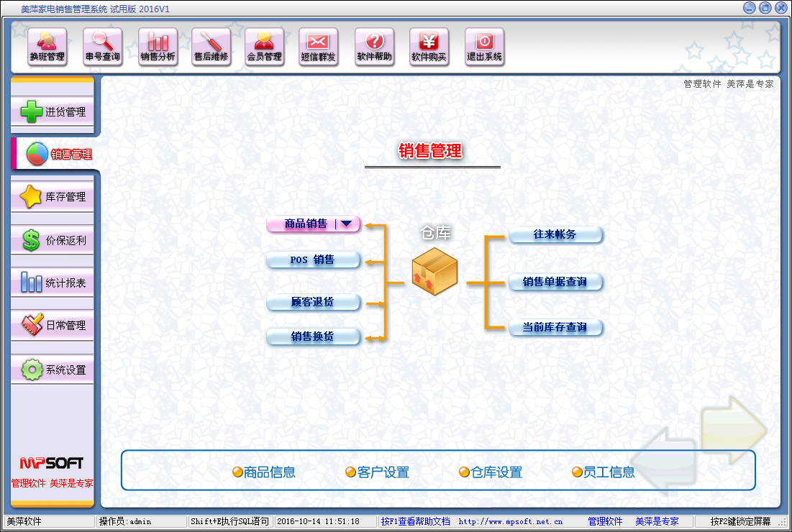792x532 pixels.
Task: Open the 会员管理 member management icon
Action: 265,47
